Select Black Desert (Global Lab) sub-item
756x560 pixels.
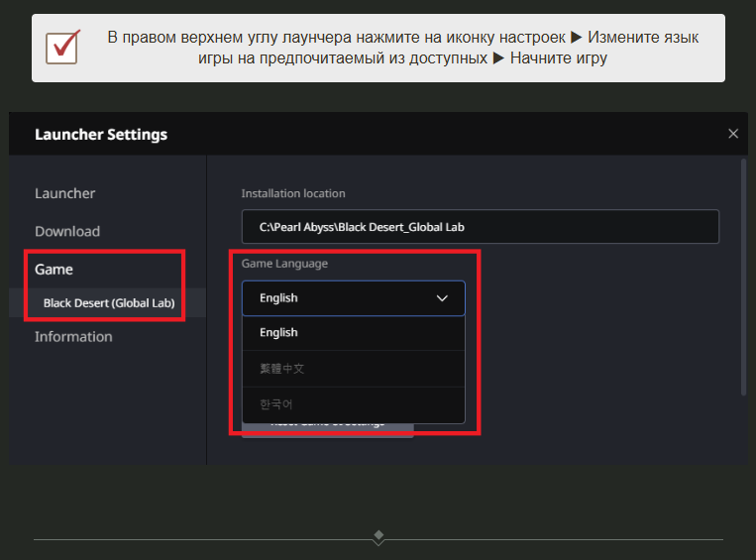(108, 303)
